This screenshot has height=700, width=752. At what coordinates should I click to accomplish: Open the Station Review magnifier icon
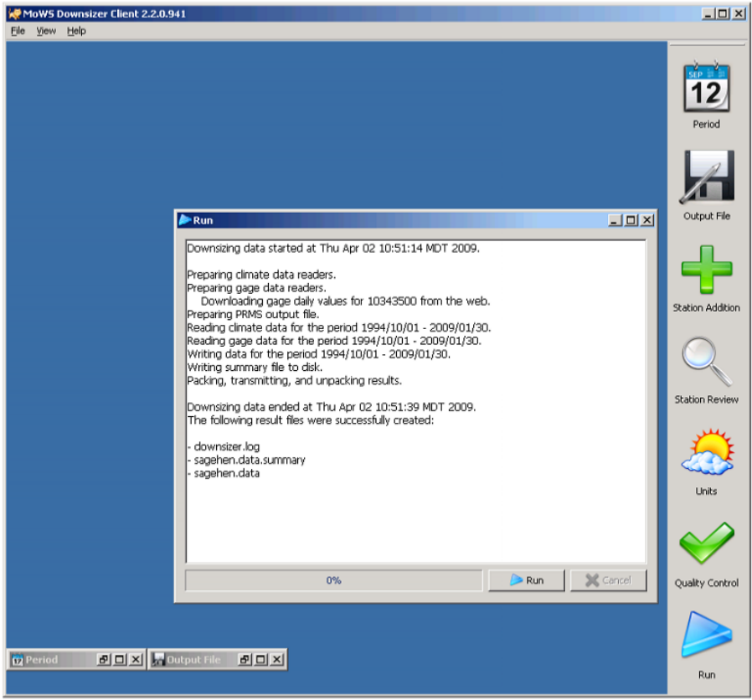pyautogui.click(x=707, y=361)
